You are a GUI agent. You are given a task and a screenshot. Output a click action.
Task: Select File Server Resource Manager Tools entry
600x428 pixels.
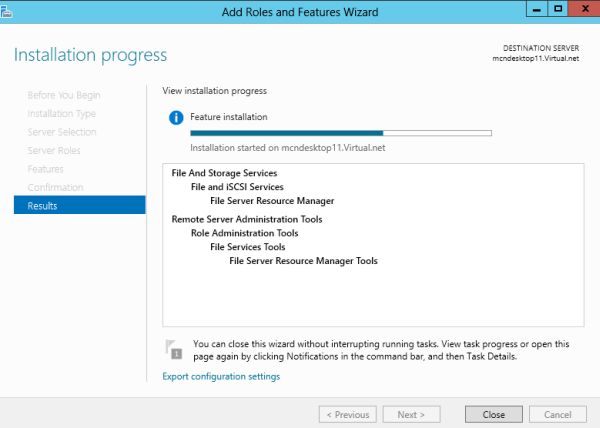coord(303,261)
